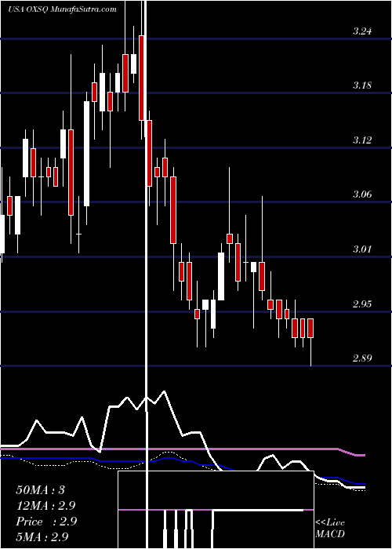
Task: Click the Price : 2.9 readout
Action: (46, 522)
